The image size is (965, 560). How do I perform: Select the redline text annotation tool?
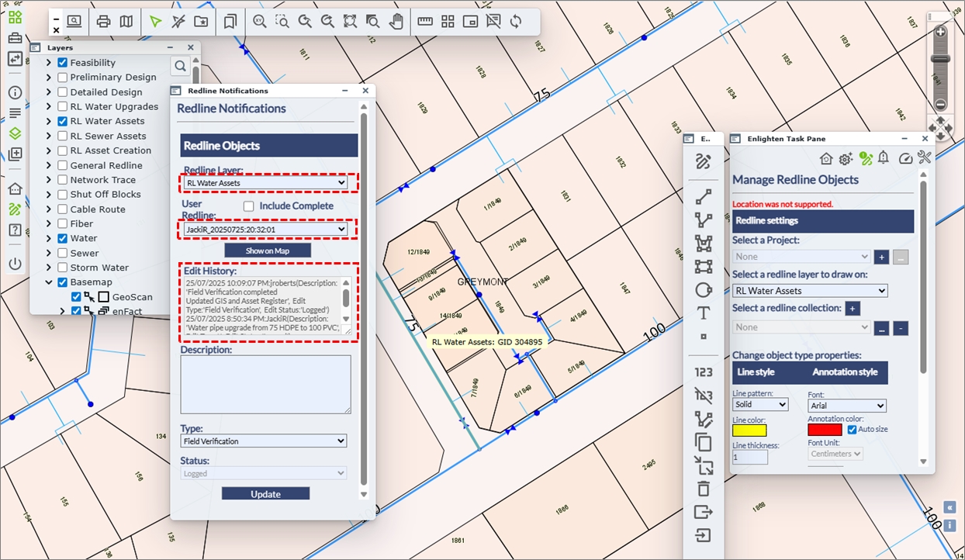tap(703, 313)
